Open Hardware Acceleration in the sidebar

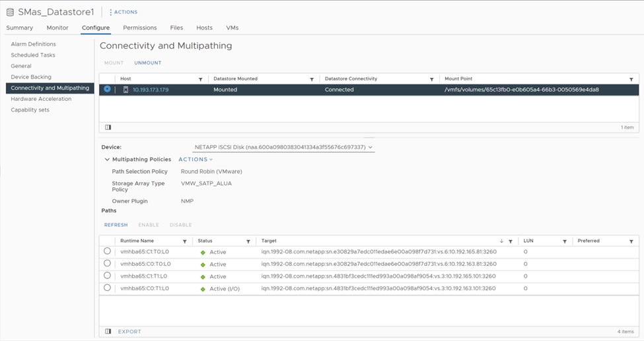(41, 99)
